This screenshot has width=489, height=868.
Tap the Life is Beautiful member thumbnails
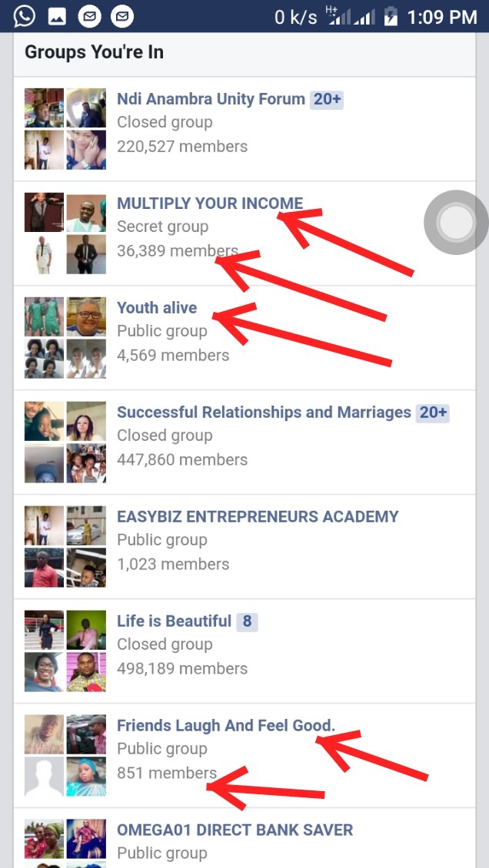click(65, 651)
